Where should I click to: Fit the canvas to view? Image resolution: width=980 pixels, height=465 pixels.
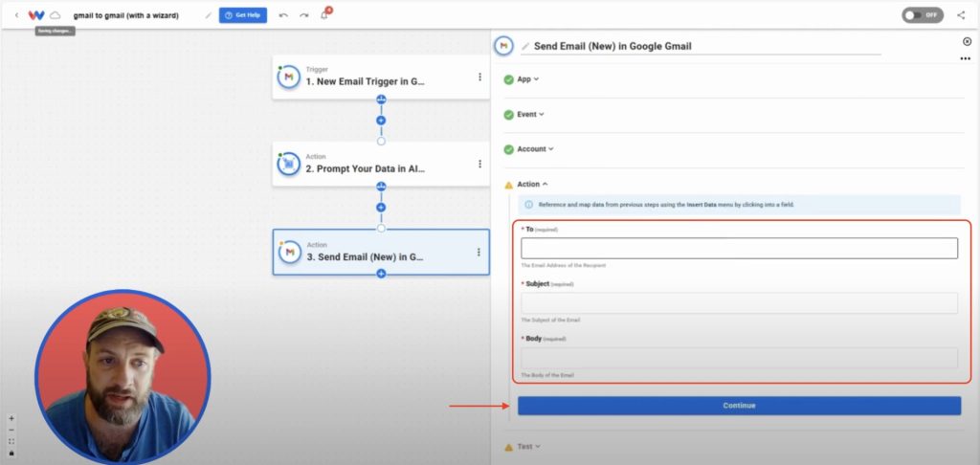(11, 441)
